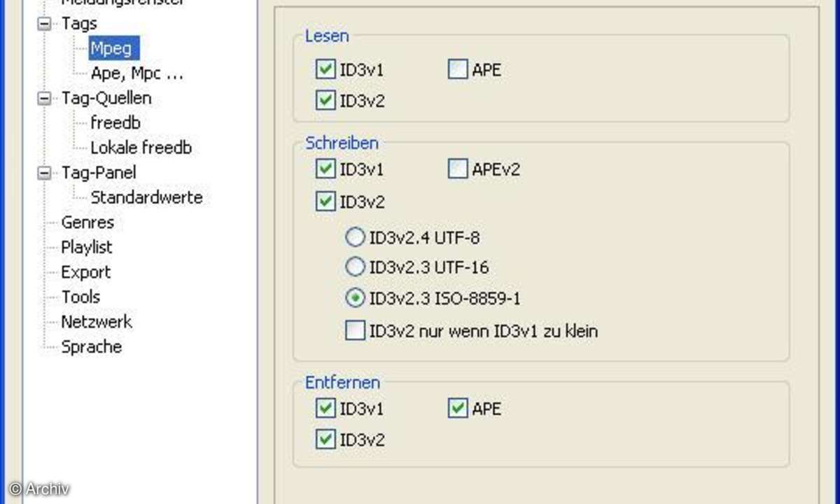Select Netzwerk in the tree
Viewport: 840px width, 504px height.
[x=97, y=322]
